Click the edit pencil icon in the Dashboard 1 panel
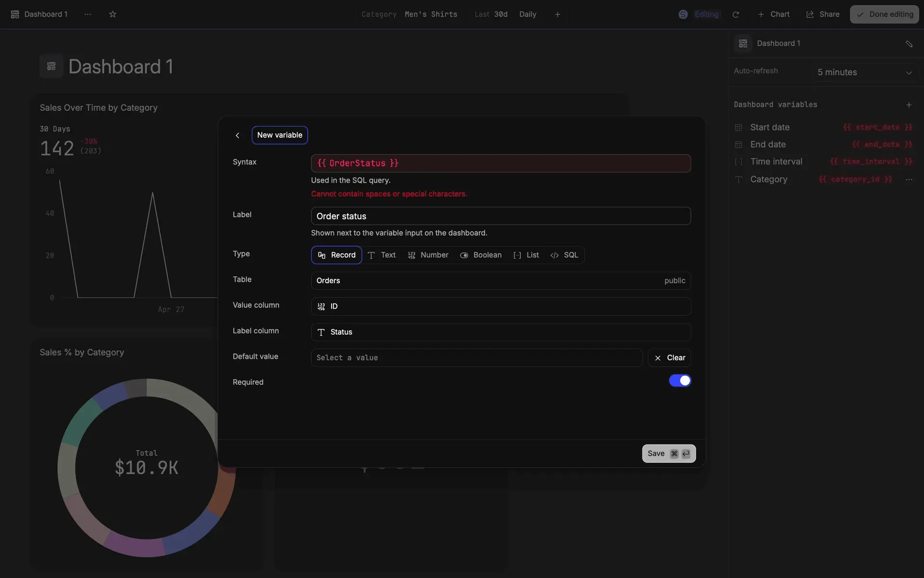Viewport: 924px width, 578px height. (909, 44)
